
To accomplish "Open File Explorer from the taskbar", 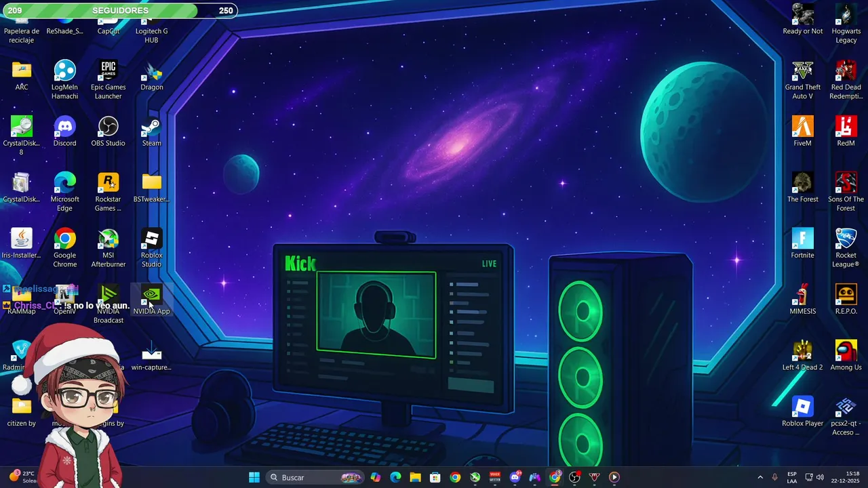I will [x=415, y=477].
